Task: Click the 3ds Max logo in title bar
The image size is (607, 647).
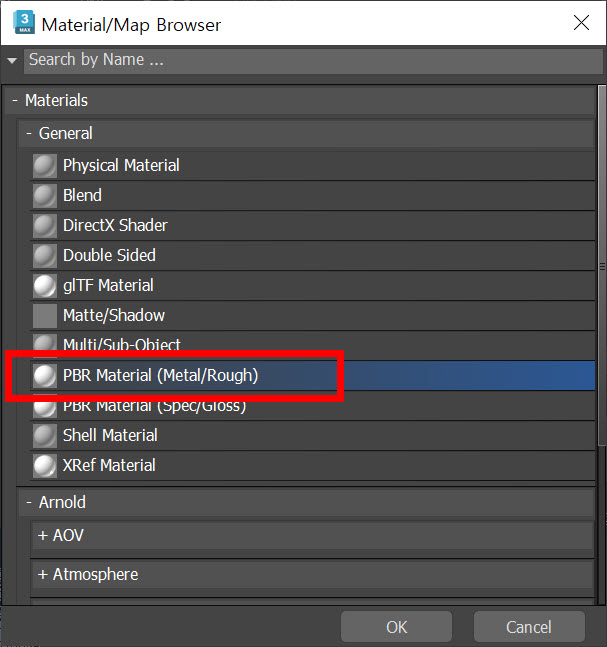Action: point(24,23)
